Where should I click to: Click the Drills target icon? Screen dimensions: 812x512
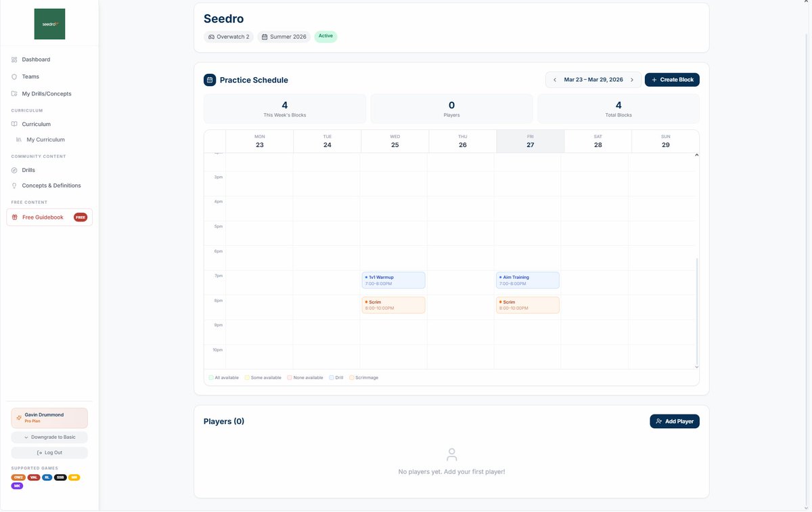coord(14,170)
